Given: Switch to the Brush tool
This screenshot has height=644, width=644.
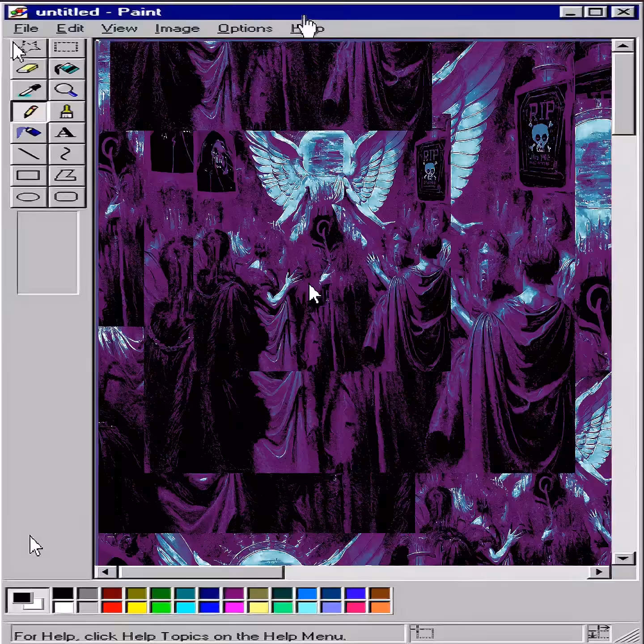Looking at the screenshot, I should coord(66,111).
